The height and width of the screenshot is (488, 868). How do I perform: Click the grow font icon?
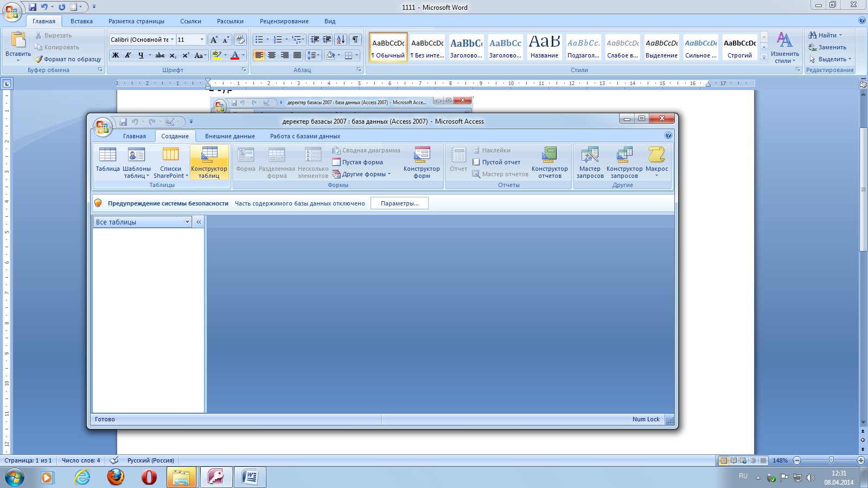(x=214, y=40)
